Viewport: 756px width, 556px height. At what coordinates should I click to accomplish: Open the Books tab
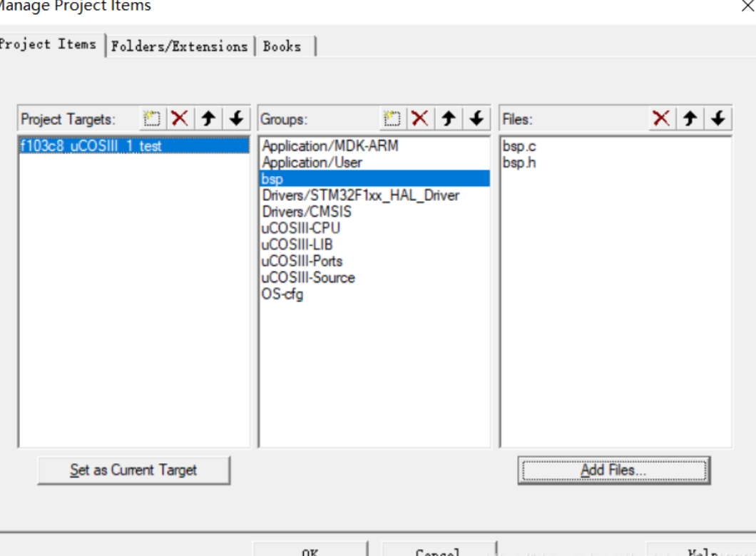point(285,47)
